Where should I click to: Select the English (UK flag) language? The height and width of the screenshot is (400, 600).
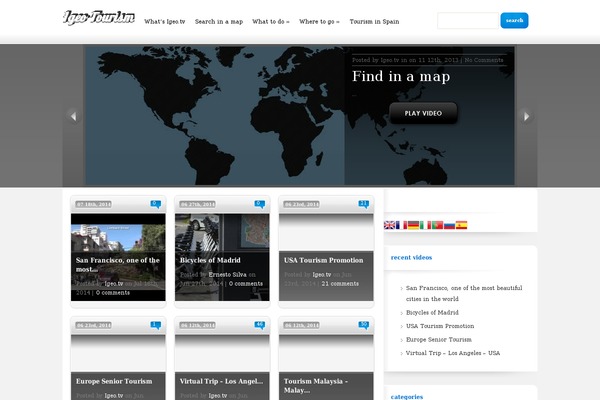click(x=390, y=225)
